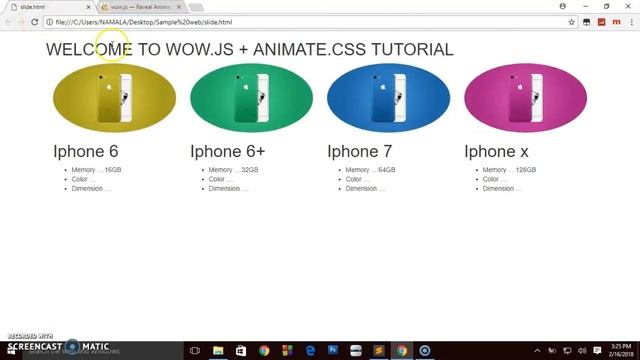This screenshot has width=640, height=360.
Task: Open the gray drive app icon in the taskbar
Action: [356, 351]
